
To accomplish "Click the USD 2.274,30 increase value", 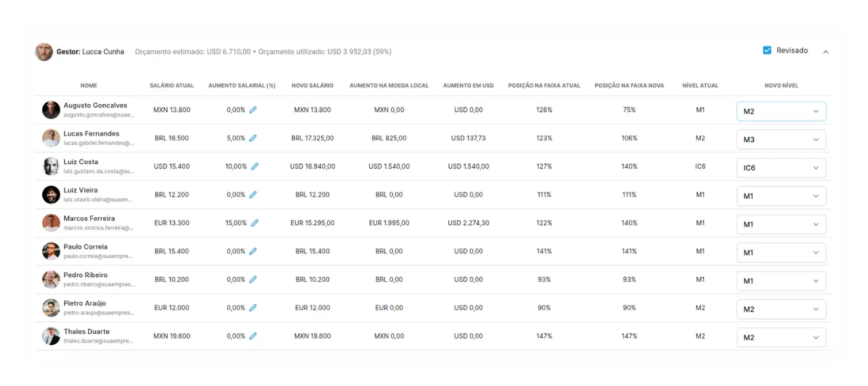I will 469,223.
